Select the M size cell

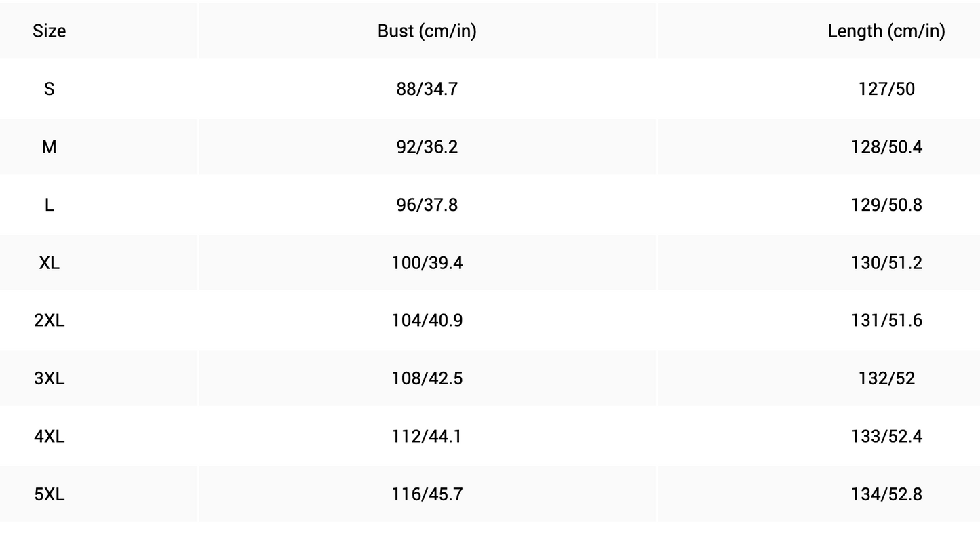click(x=49, y=147)
